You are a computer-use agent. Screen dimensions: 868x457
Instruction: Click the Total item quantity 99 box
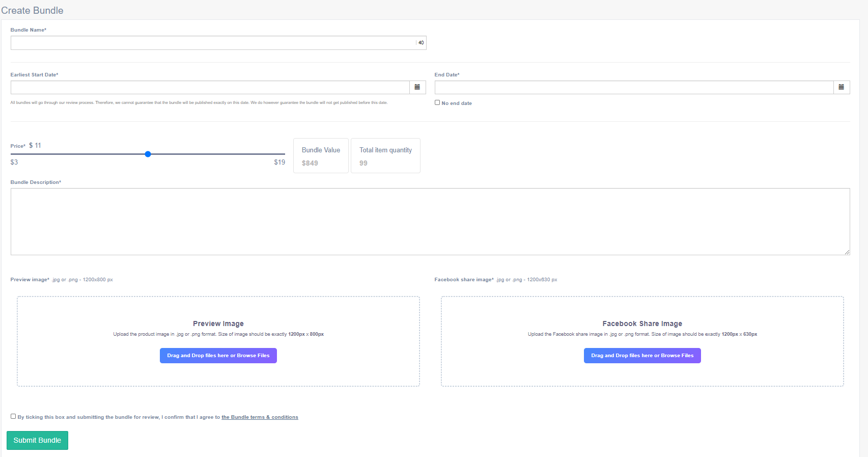coord(385,156)
